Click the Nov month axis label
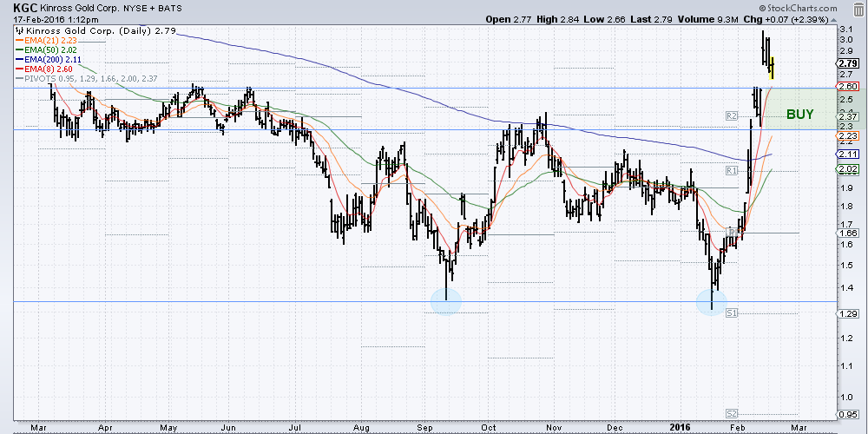Screen dimensions: 868x434 click(x=553, y=428)
